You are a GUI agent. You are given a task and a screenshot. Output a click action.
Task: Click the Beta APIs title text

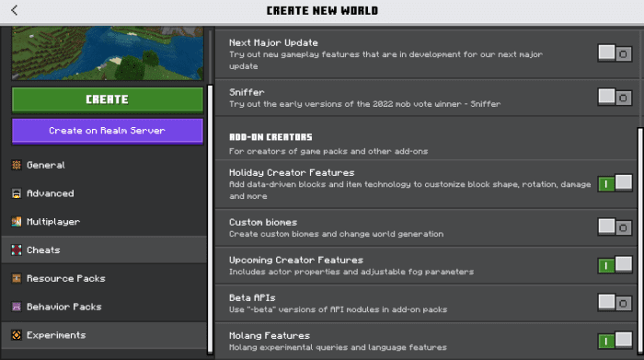(x=252, y=298)
